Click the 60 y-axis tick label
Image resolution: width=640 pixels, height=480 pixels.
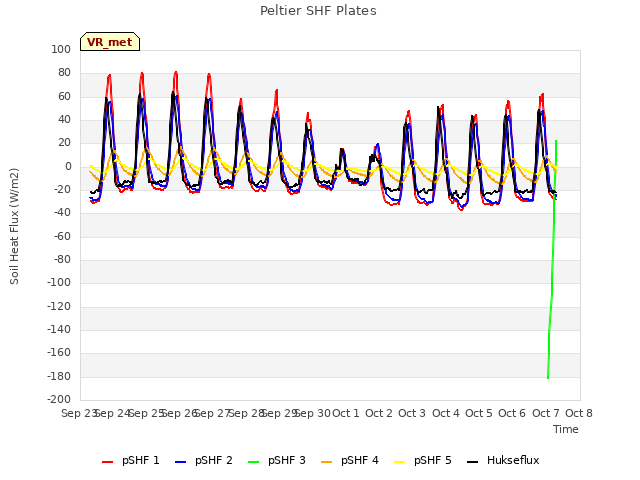64,96
